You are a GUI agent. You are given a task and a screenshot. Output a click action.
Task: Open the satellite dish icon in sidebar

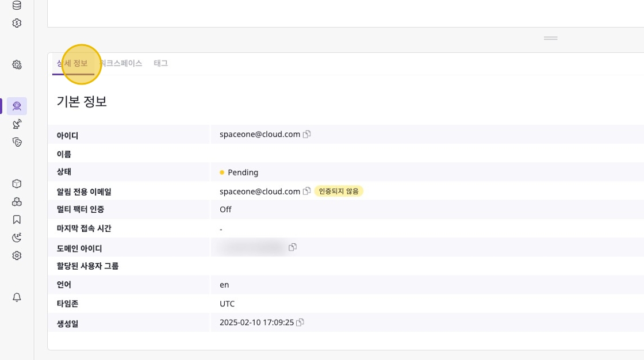coord(17,124)
